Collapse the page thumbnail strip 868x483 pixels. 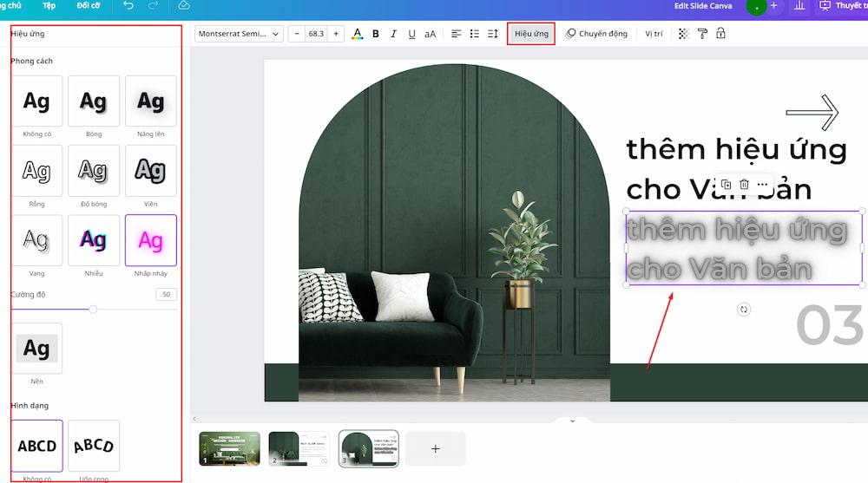tap(572, 421)
